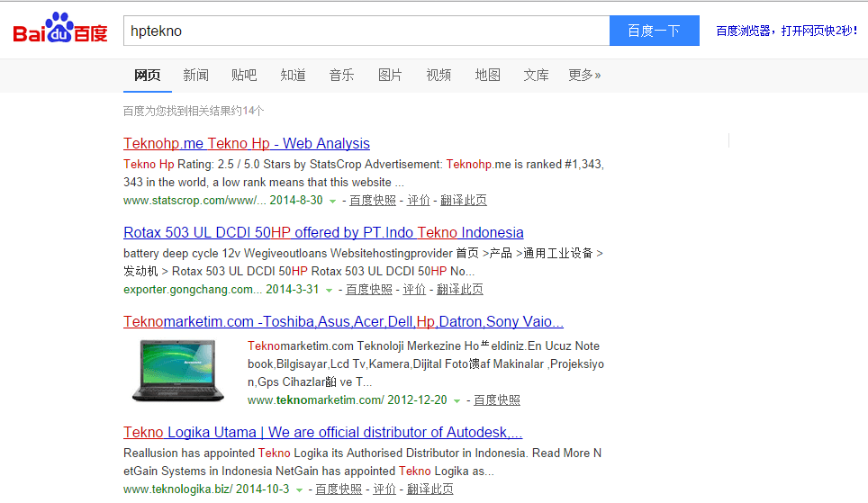Open 百度快照 for statscrop result
The width and height of the screenshot is (868, 503).
(x=373, y=201)
